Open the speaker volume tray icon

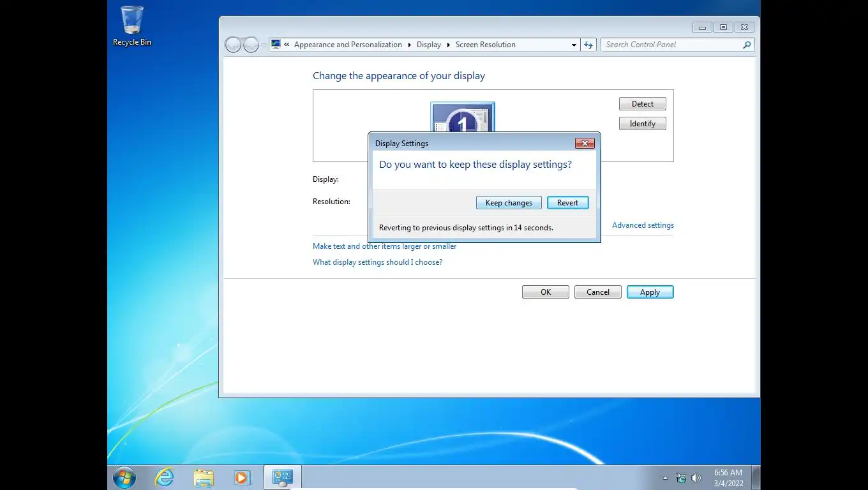point(696,478)
